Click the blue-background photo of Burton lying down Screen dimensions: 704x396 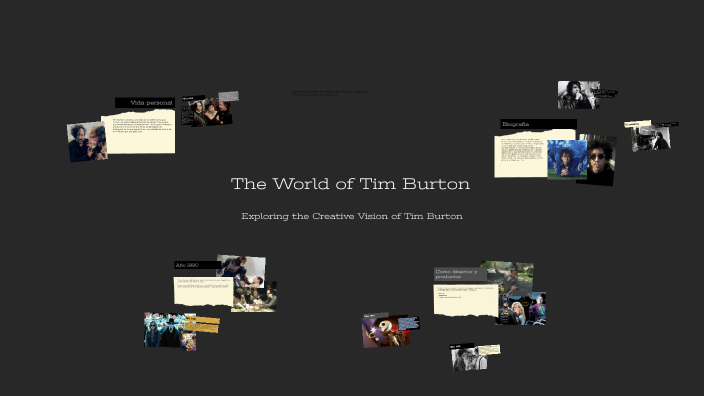point(567,159)
